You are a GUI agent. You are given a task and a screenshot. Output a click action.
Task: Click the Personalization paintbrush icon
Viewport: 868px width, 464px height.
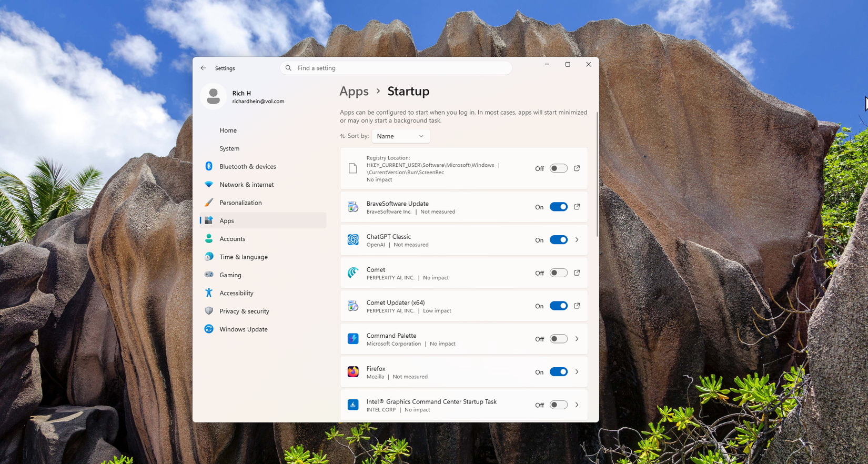[209, 203]
